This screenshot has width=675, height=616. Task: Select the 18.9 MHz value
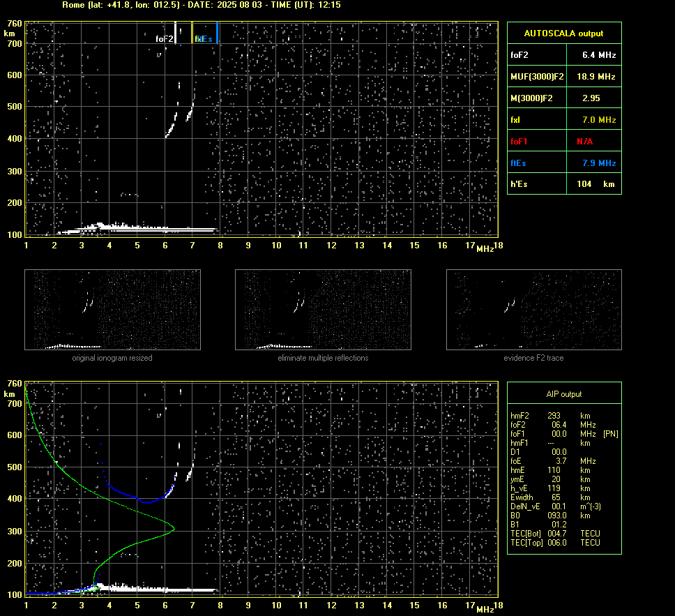point(596,77)
